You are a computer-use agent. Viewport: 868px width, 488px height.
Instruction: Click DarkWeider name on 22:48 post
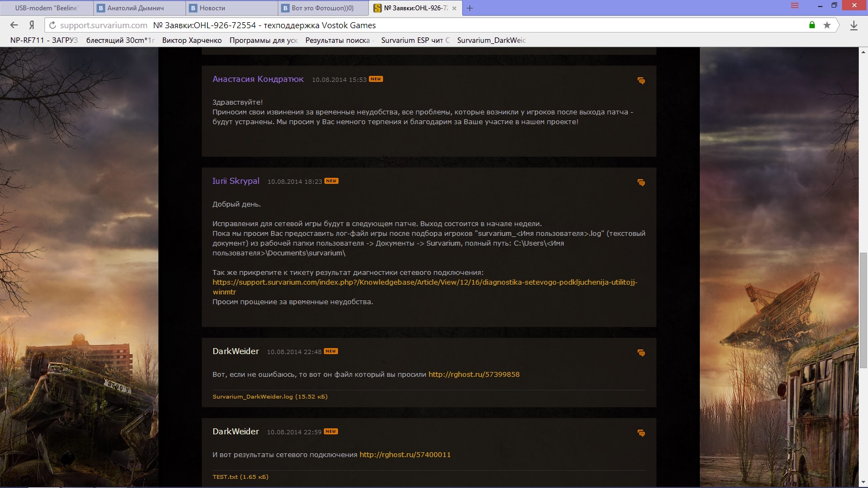[236, 351]
